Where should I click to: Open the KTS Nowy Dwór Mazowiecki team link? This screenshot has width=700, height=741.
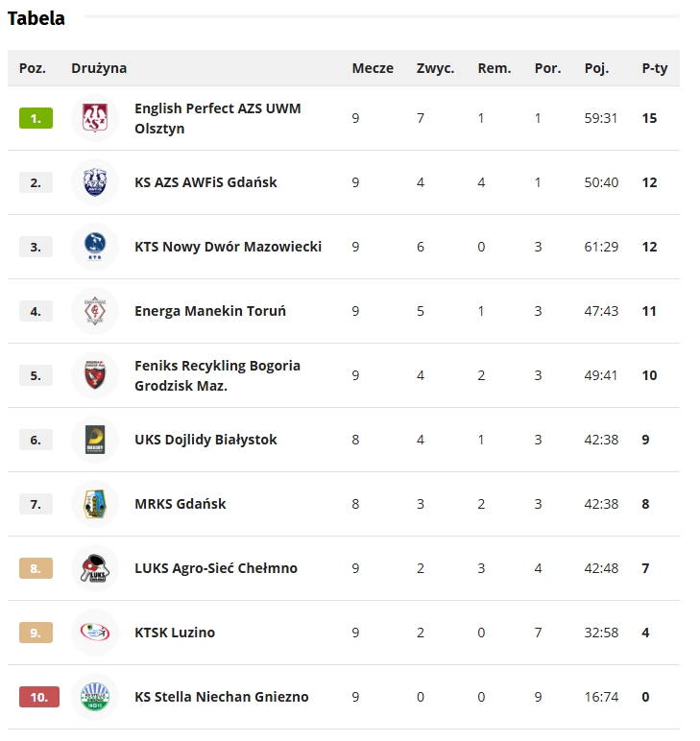[228, 247]
